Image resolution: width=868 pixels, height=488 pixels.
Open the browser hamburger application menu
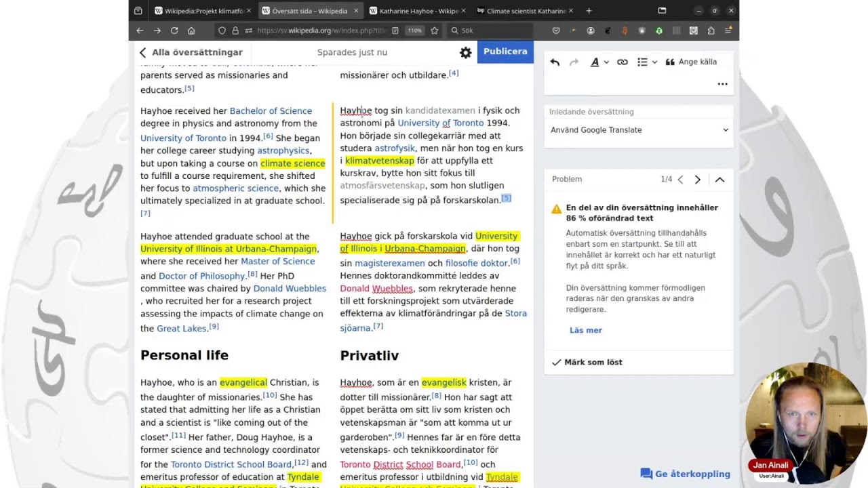pos(728,30)
